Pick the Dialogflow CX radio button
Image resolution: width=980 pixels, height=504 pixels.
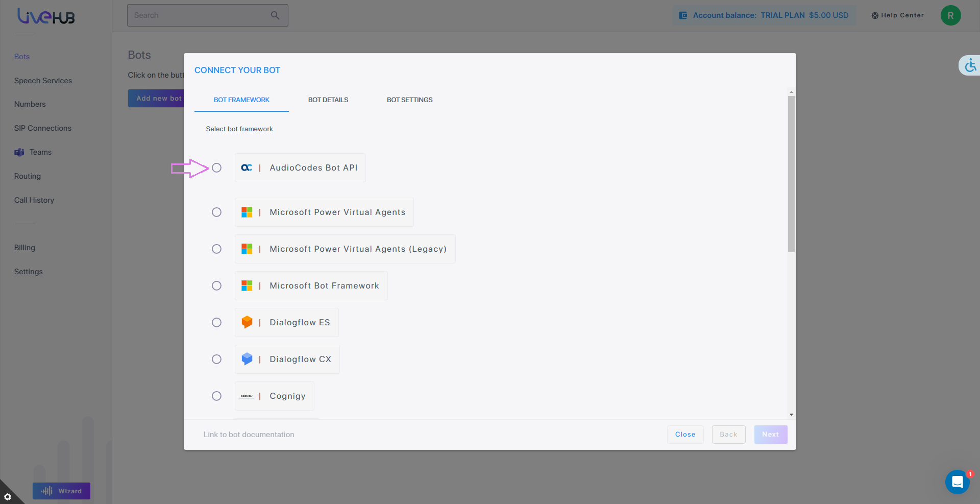pyautogui.click(x=216, y=359)
